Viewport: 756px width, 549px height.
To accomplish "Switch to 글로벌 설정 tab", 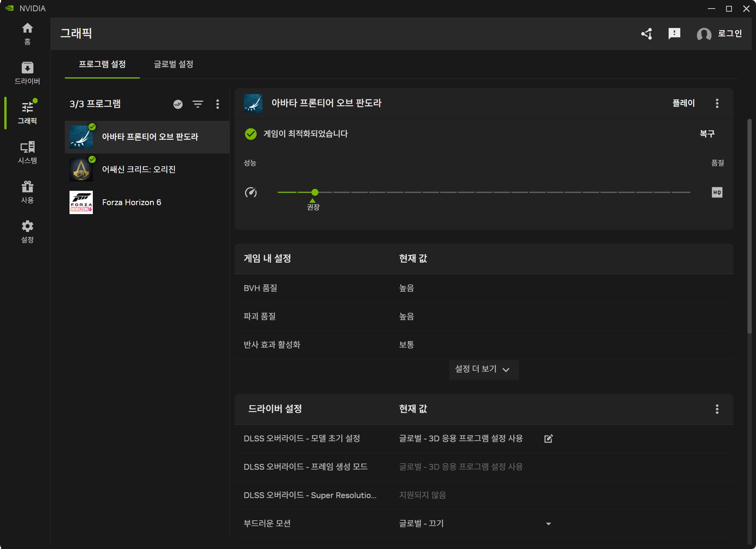I will (x=174, y=64).
